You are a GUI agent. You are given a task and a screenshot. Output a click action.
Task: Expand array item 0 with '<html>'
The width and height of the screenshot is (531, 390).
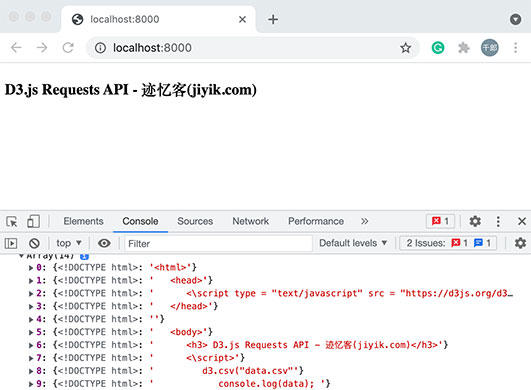click(31, 268)
